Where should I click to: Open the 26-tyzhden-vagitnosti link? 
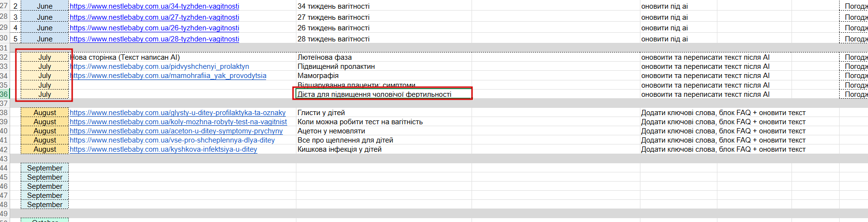154,28
